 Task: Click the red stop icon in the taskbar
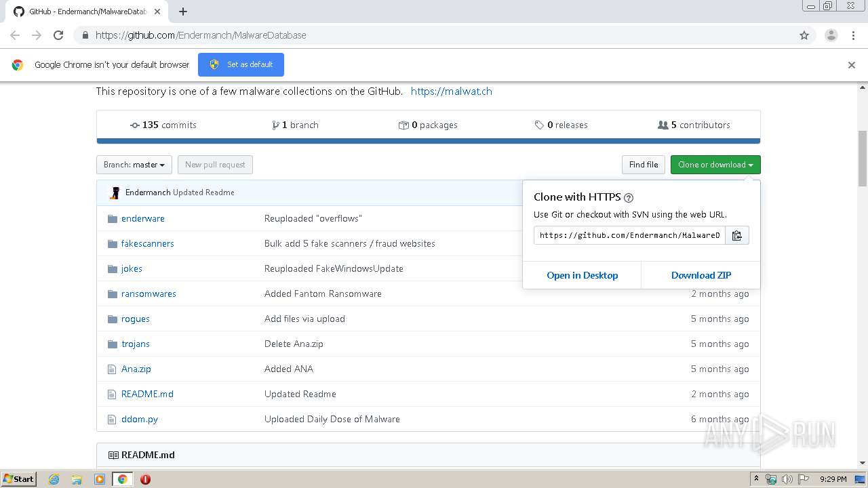coord(145,479)
